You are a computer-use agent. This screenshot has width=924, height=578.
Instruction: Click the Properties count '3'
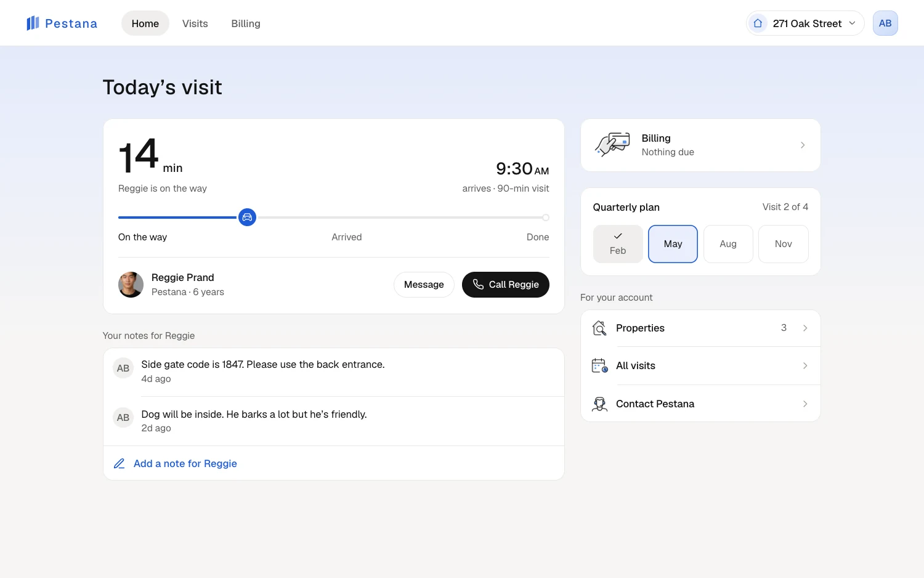784,328
